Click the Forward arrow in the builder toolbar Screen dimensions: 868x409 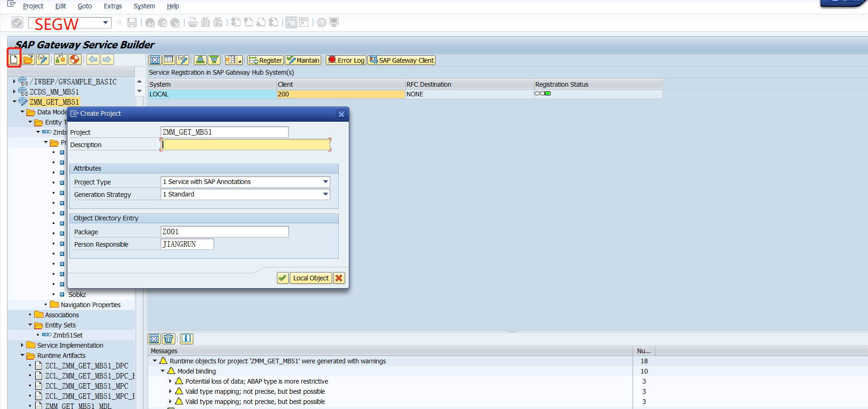point(107,59)
